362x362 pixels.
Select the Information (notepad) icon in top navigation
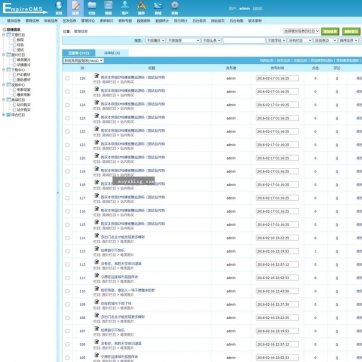[x=75, y=8]
